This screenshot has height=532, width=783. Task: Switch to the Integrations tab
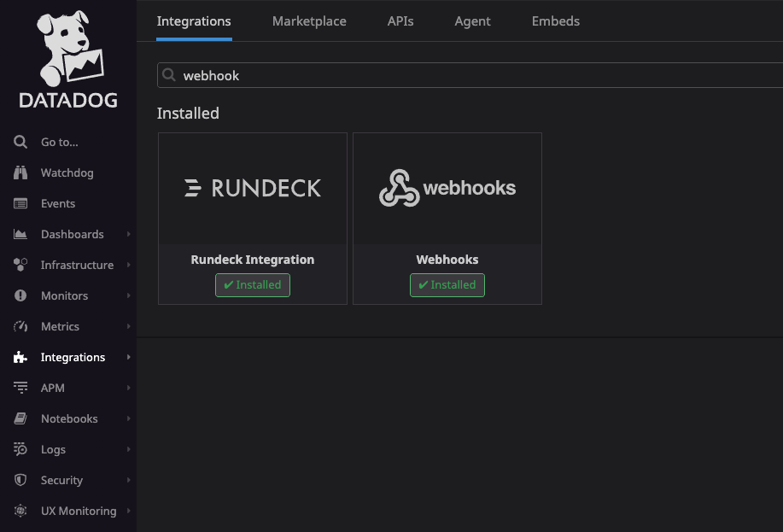point(194,21)
